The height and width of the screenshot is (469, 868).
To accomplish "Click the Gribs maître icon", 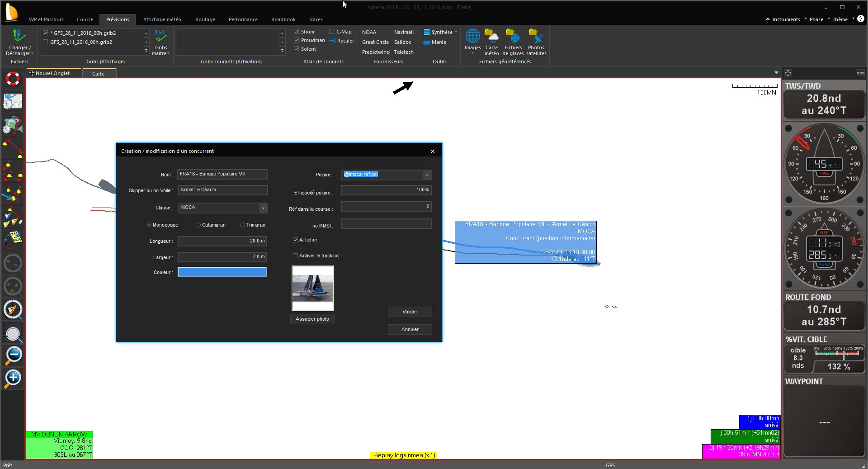I will click(160, 36).
